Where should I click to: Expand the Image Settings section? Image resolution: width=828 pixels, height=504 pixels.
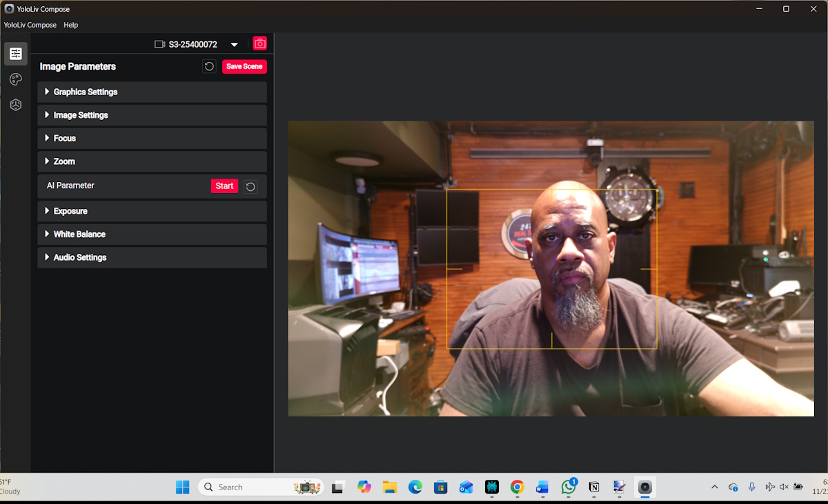click(x=80, y=115)
